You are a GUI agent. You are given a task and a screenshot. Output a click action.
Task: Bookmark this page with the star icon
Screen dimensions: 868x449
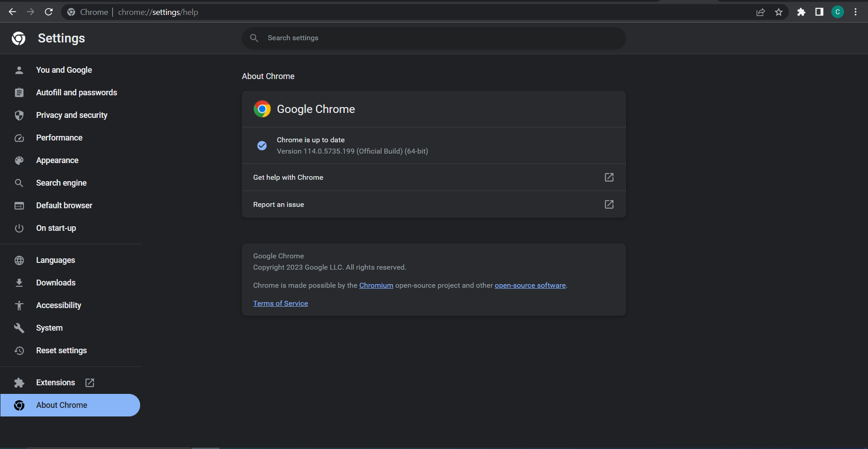click(778, 12)
